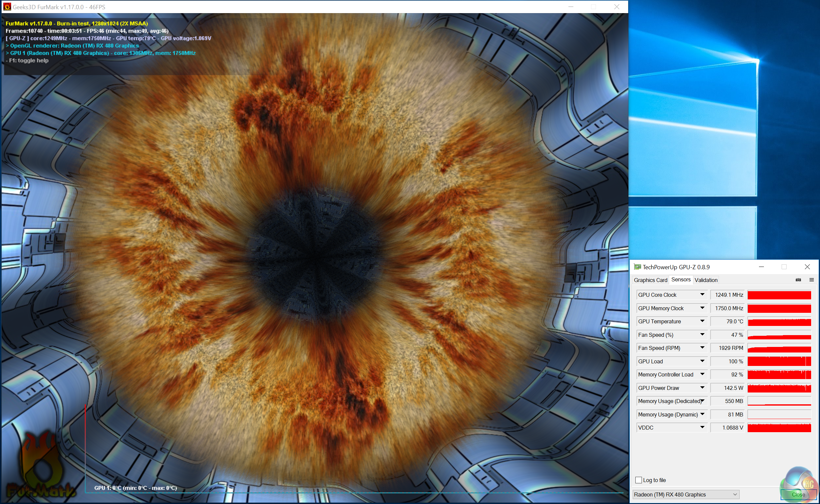
Task: Enable the Log to file checkbox
Action: click(x=638, y=480)
